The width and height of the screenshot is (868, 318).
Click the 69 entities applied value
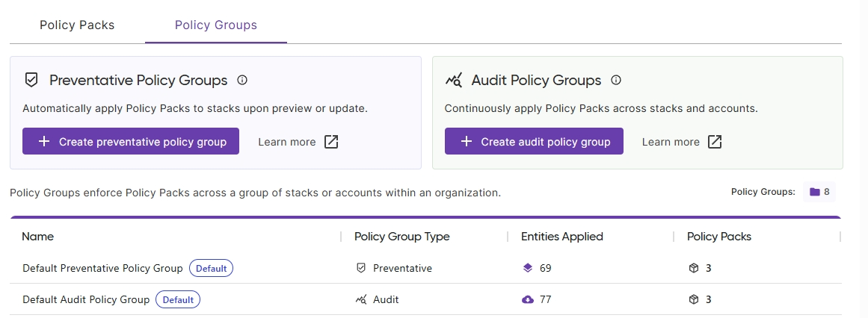coord(545,268)
